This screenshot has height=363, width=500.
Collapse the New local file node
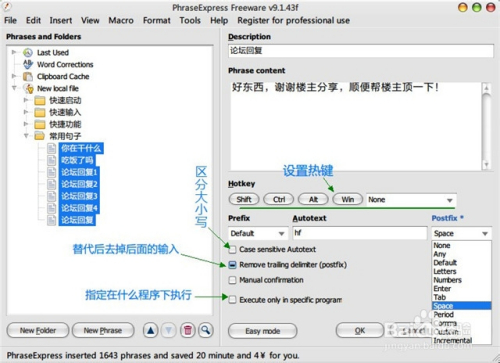point(14,88)
